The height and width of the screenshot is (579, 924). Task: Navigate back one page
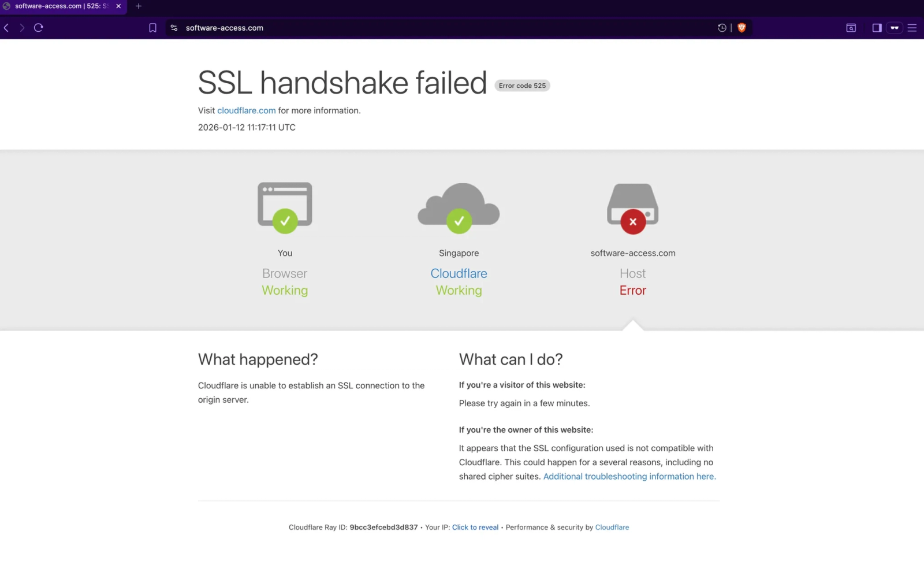(6, 27)
